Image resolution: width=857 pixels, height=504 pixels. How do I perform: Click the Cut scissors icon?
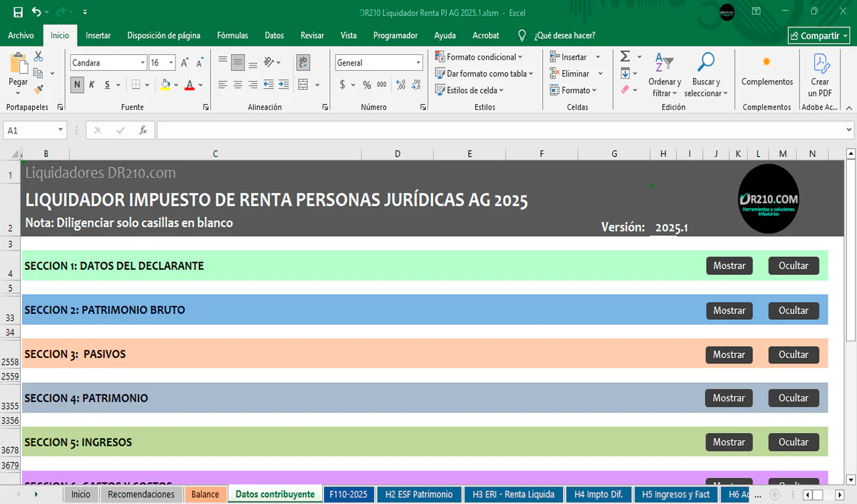pyautogui.click(x=38, y=57)
